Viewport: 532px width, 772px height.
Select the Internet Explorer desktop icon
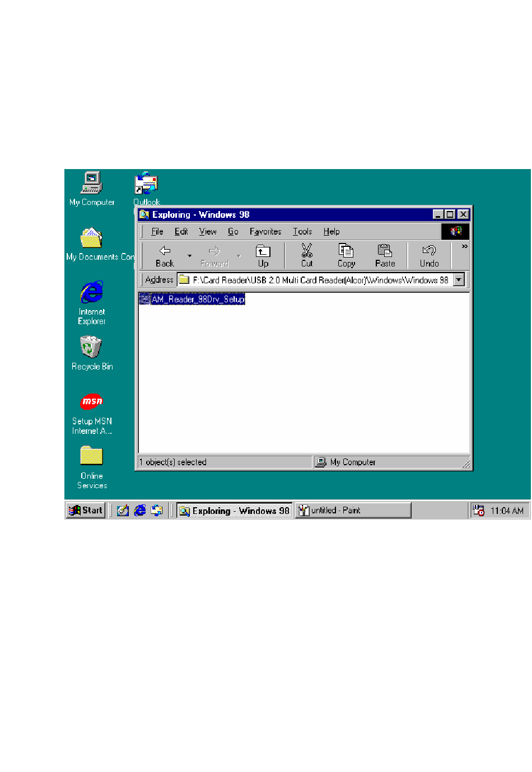tap(92, 302)
